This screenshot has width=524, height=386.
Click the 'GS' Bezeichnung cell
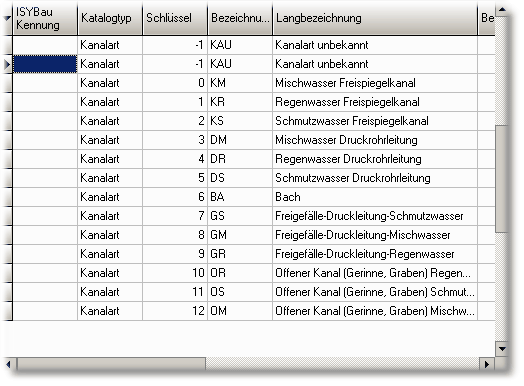pos(240,216)
